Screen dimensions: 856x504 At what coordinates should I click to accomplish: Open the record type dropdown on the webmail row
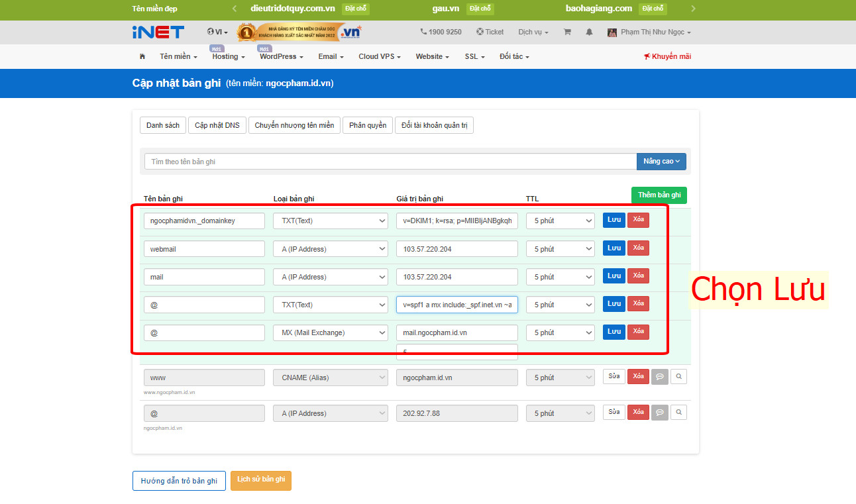point(330,248)
